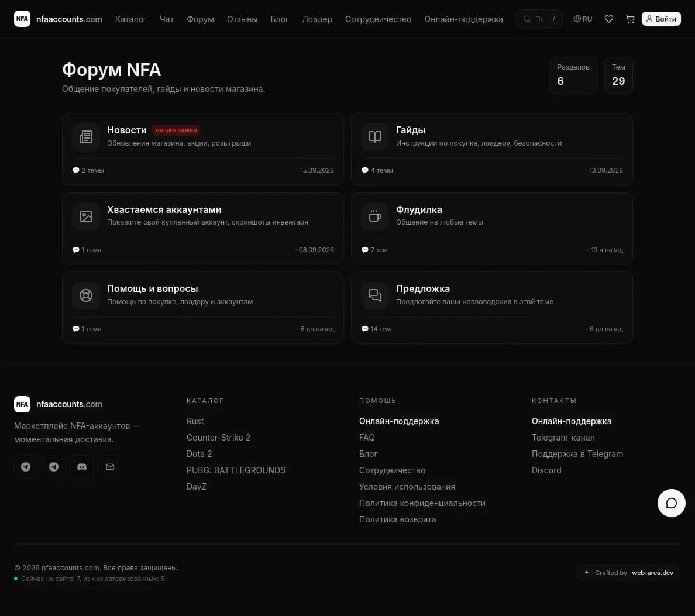The width and height of the screenshot is (695, 616).
Task: Click the Разделов 6 stat card
Action: [x=573, y=75]
